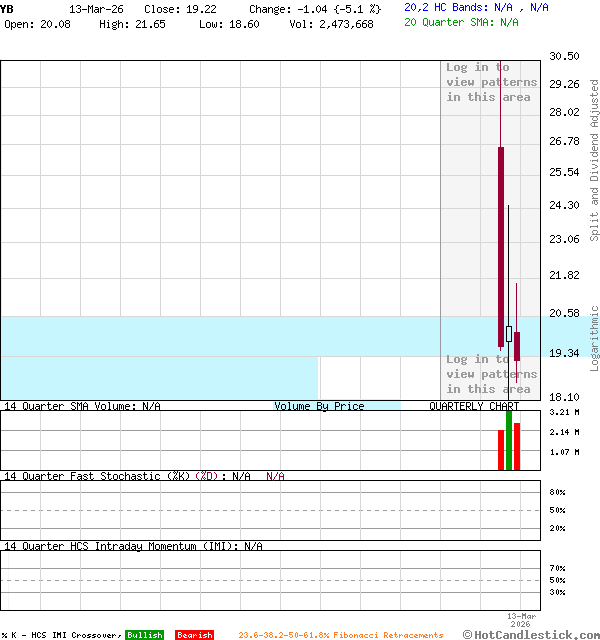
Task: Select the Volume By Price label
Action: (x=319, y=406)
